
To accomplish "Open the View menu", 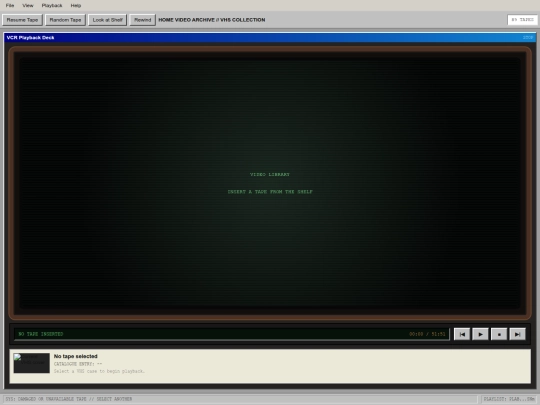I will click(x=28, y=6).
